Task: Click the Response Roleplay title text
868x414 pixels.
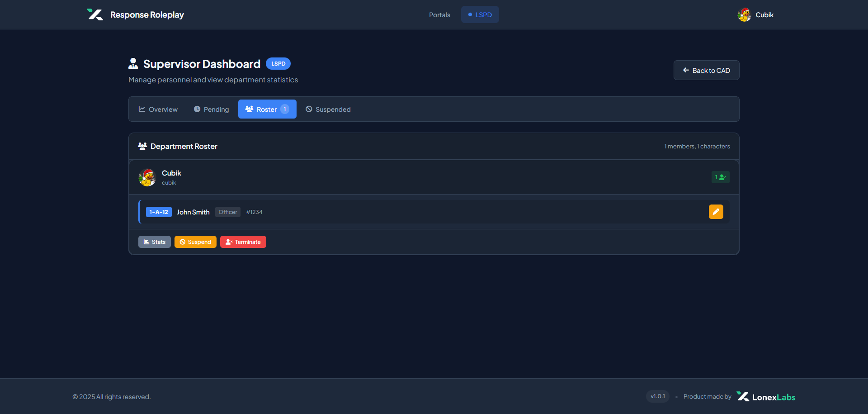Action: pyautogui.click(x=147, y=15)
